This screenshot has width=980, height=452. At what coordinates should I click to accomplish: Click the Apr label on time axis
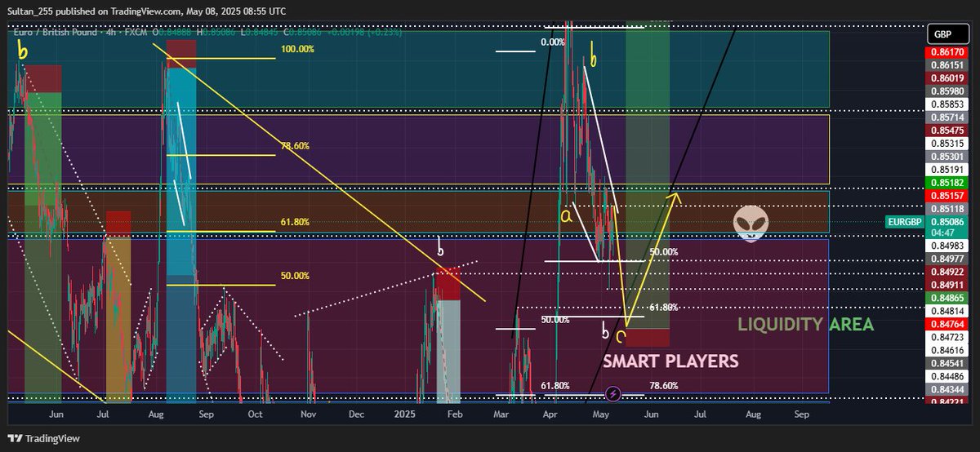(551, 414)
